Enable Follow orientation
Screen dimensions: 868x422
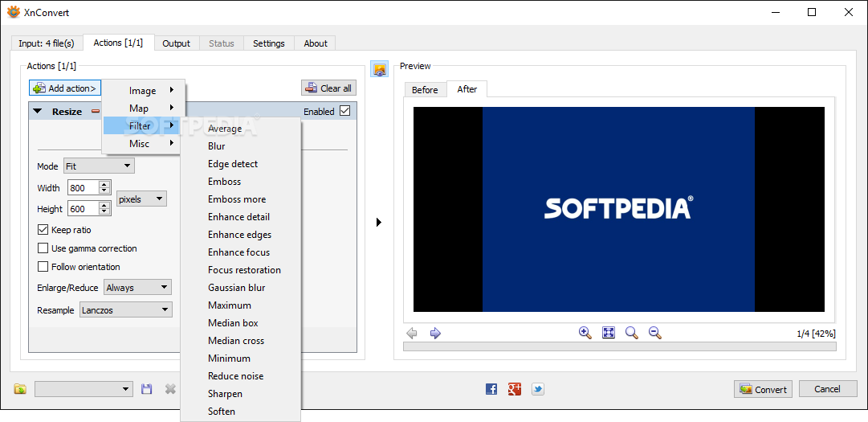tap(43, 266)
